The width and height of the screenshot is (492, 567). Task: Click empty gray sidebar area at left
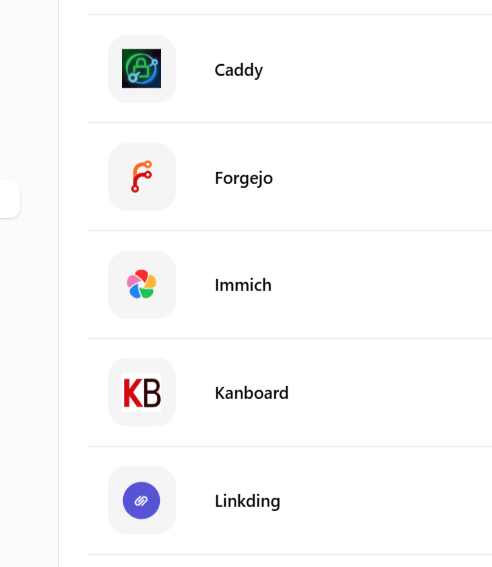point(29,362)
